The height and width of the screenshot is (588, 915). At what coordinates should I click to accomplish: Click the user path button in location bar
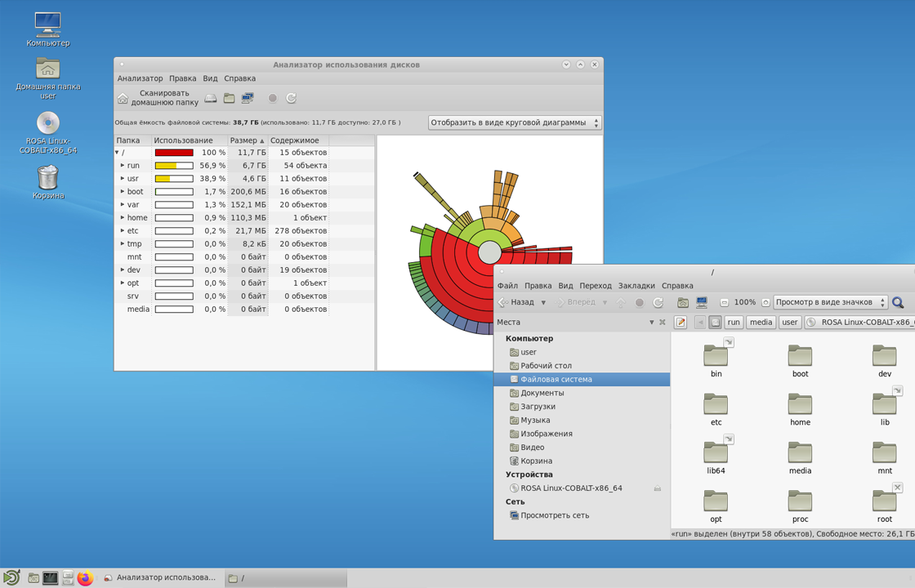coord(789,322)
